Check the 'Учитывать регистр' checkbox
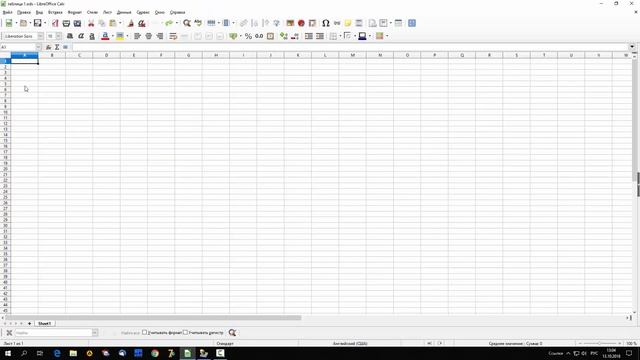 185,333
